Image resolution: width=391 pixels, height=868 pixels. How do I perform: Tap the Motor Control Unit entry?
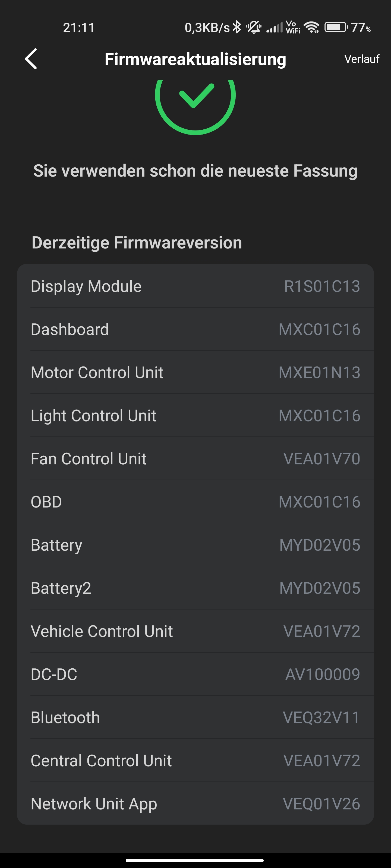195,372
